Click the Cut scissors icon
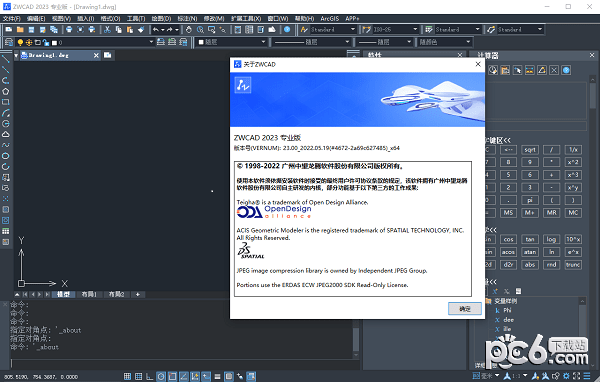 (107, 29)
